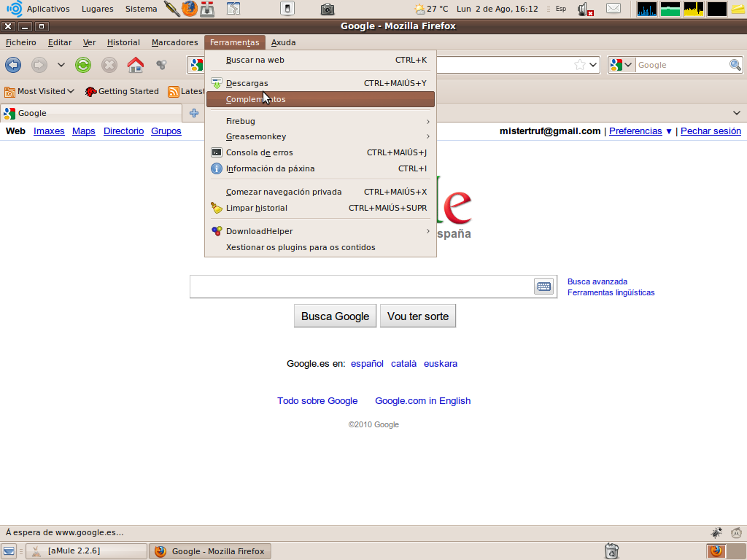Launch Firefox from top panel icon
Image resolution: width=747 pixels, height=560 pixels.
[x=189, y=9]
